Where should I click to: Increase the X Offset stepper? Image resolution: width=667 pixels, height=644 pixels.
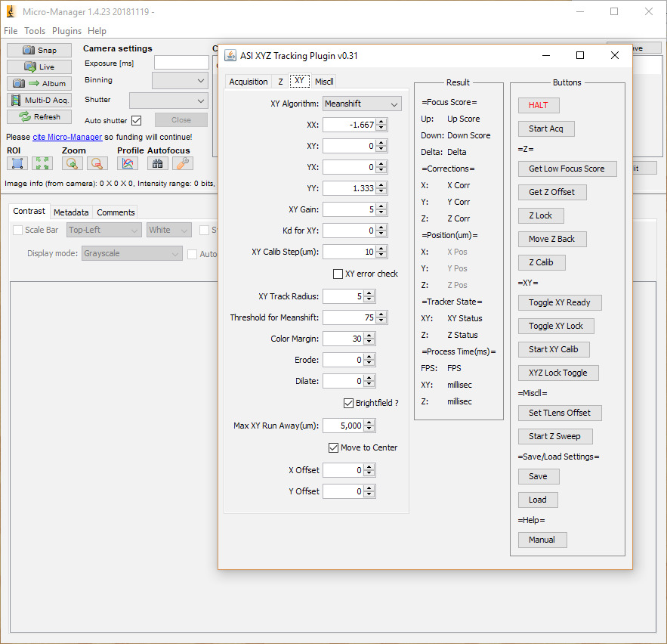pos(369,467)
